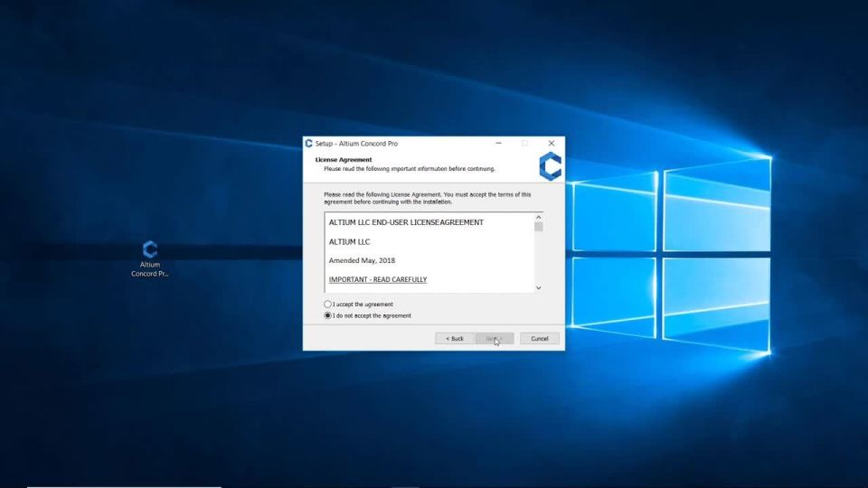Click 'ALTIUM LLC END-USER LICENSEAGREEMENT' heading
Image resolution: width=868 pixels, height=488 pixels.
coord(406,222)
